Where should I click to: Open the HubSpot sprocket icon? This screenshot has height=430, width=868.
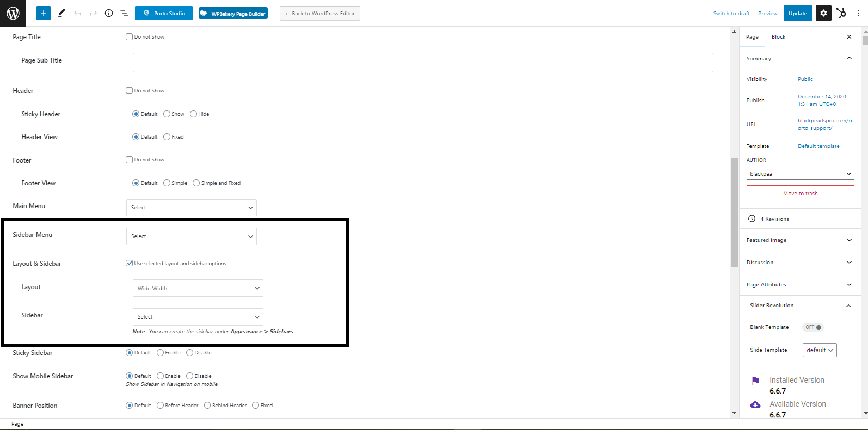(841, 13)
